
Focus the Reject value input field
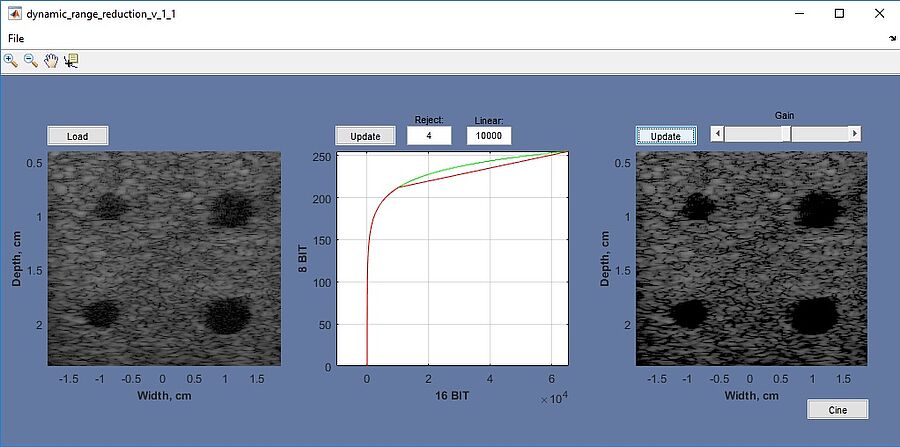point(428,136)
